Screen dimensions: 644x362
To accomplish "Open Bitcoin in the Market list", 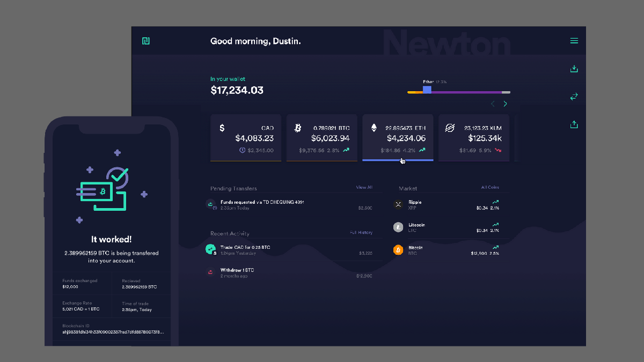I will tap(447, 250).
